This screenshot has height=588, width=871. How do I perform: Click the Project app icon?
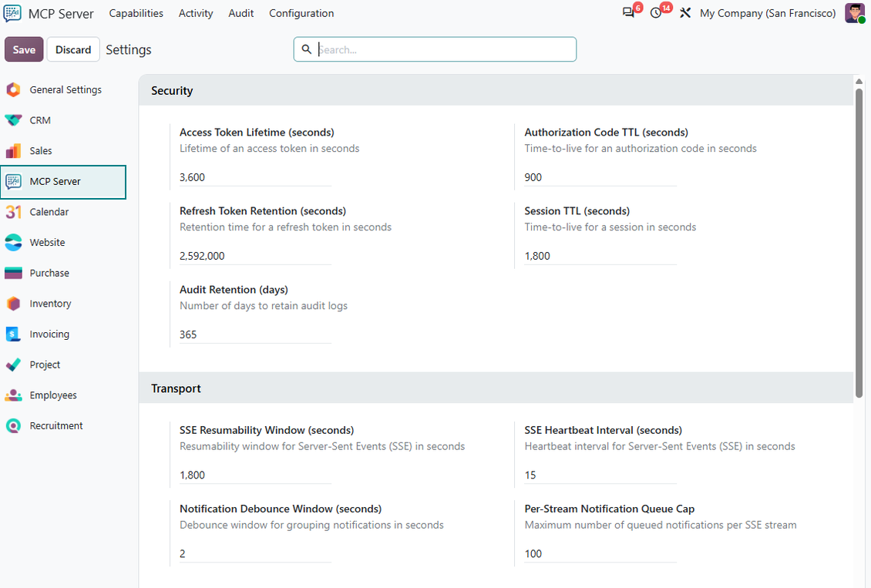click(13, 365)
